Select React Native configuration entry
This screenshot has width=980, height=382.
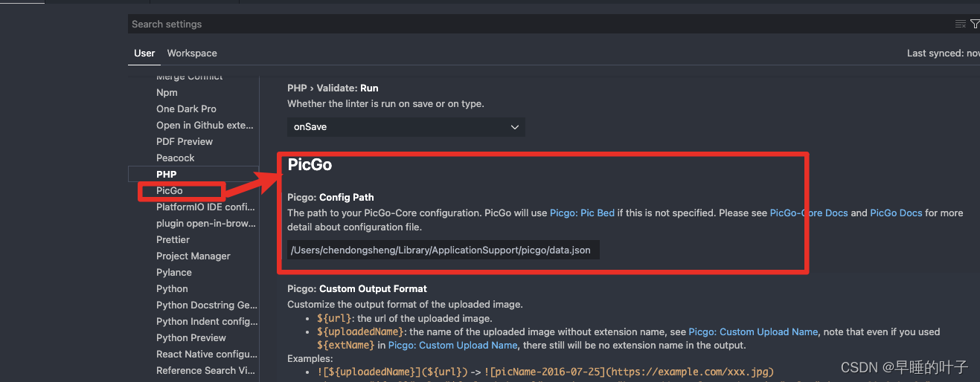[207, 355]
